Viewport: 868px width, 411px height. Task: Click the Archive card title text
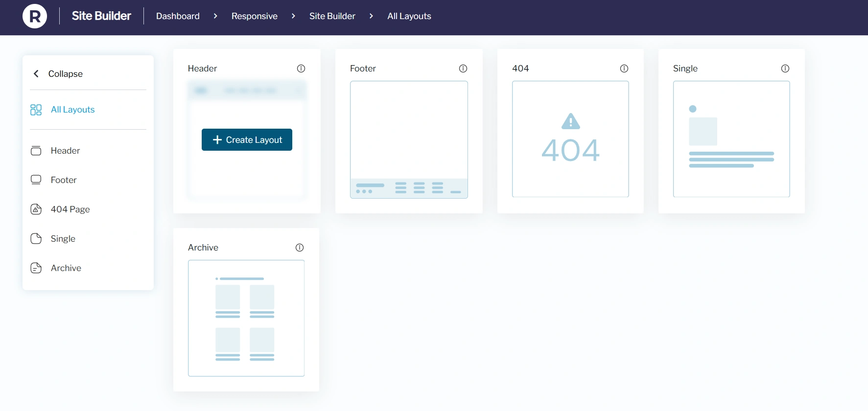click(203, 248)
